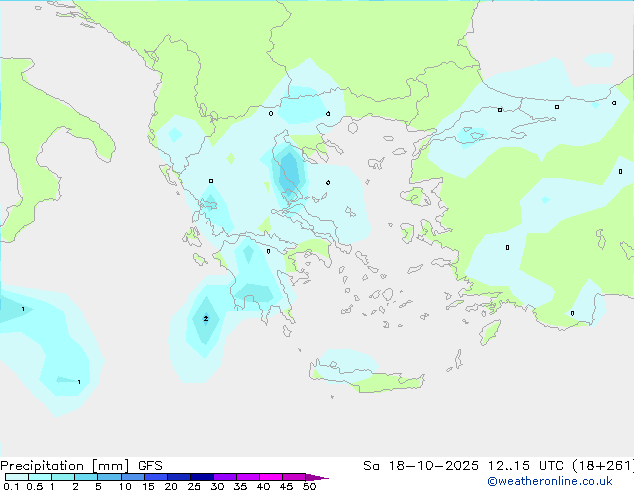The width and height of the screenshot is (634, 490).
Task: Click the legend scale label '10'
Action: [125, 486]
